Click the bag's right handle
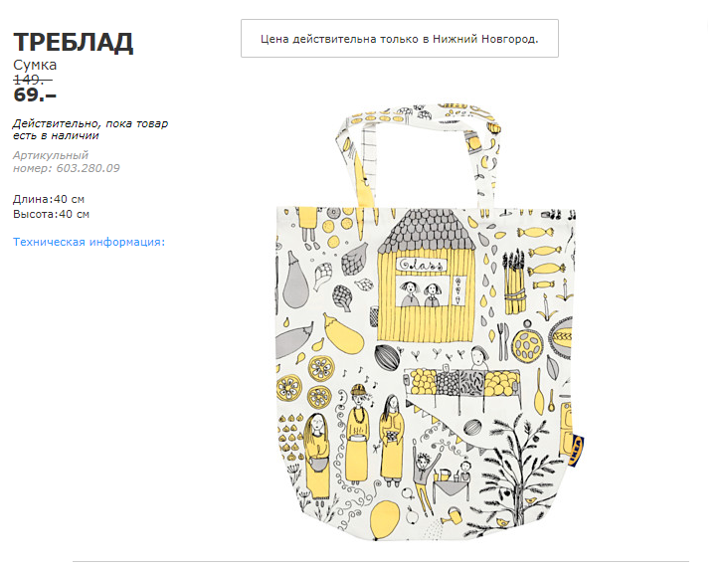728x568 pixels. [485, 160]
